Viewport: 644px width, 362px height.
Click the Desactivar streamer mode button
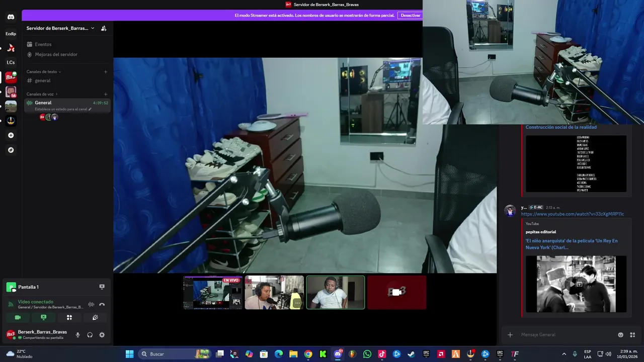pyautogui.click(x=410, y=16)
